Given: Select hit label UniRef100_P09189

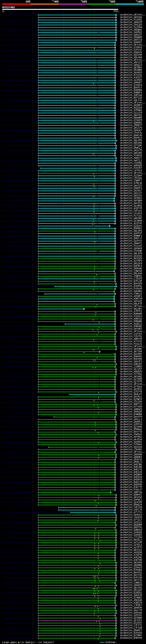Looking at the screenshot, I should pos(131,289).
